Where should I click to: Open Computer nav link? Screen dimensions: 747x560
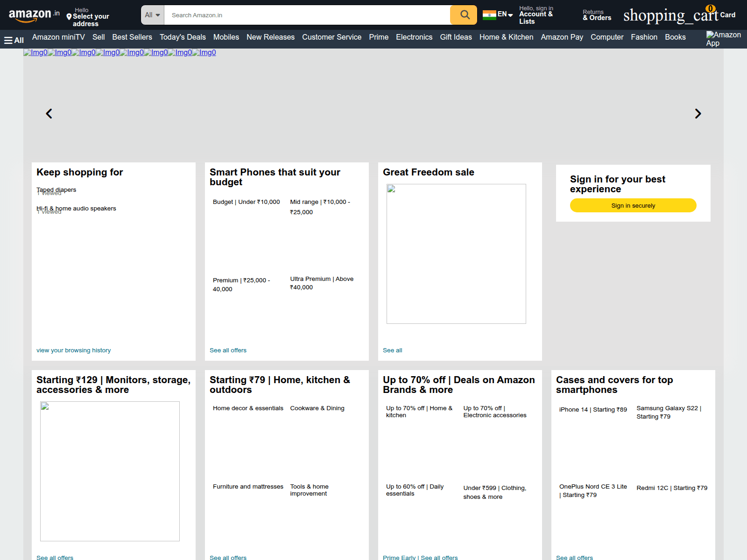(x=607, y=37)
